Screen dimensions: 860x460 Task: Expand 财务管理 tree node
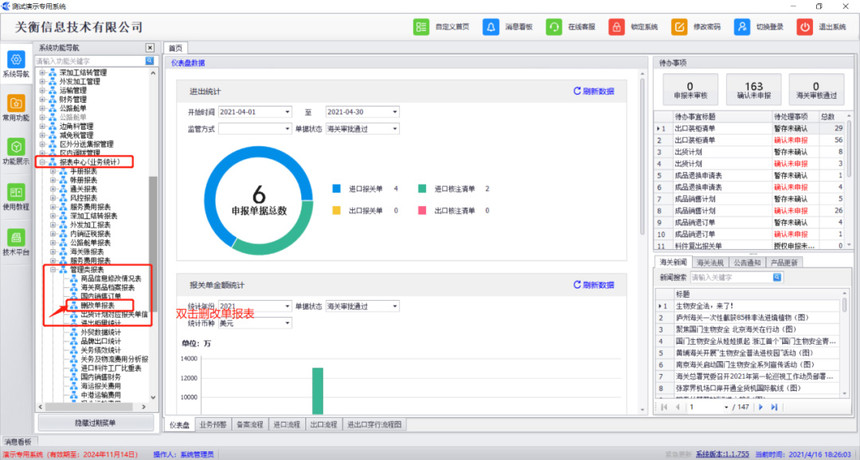coord(42,99)
